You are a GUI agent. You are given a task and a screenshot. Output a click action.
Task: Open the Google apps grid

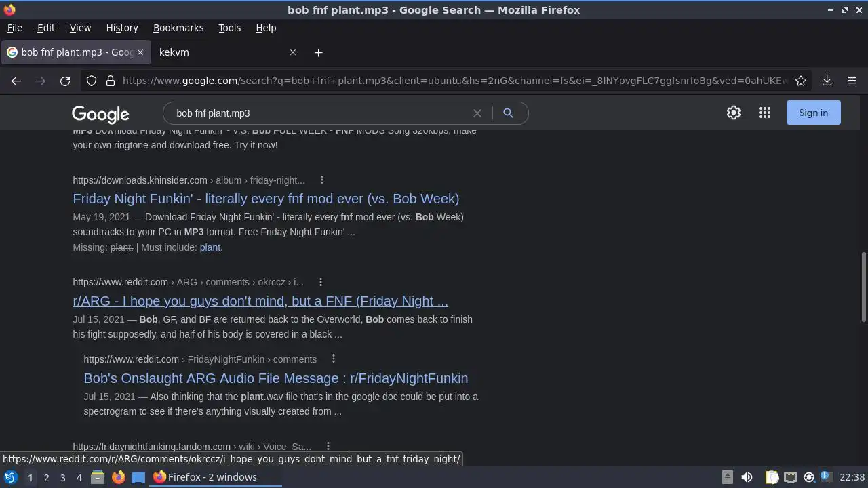(765, 113)
